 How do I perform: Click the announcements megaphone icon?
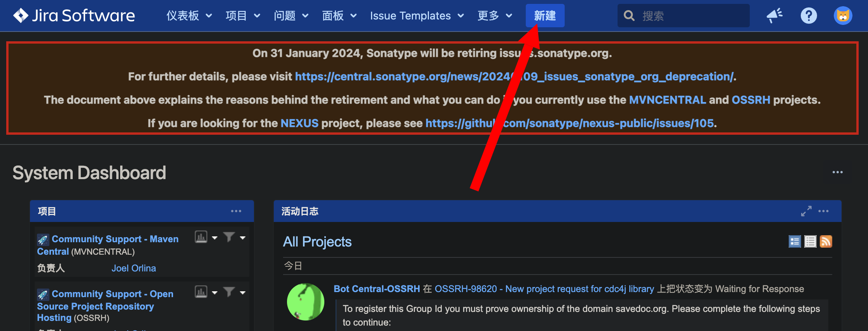774,16
